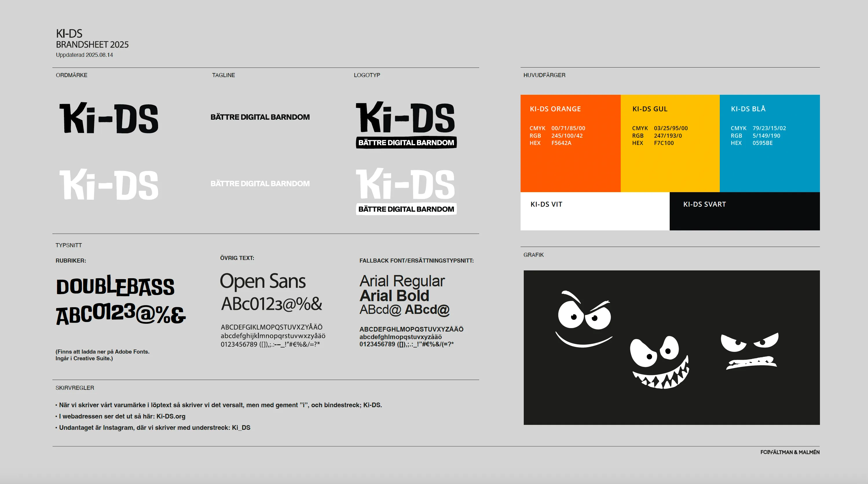Click the Arial bold lowercase alphabet line
Image resolution: width=868 pixels, height=484 pixels.
(x=401, y=337)
